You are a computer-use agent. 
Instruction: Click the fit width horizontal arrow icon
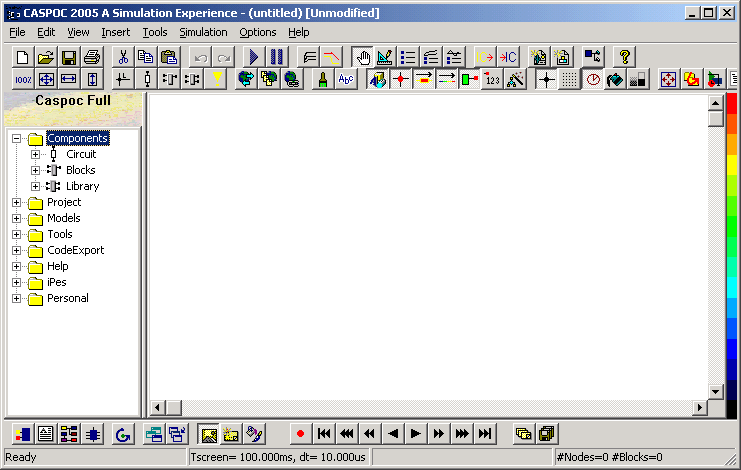click(x=69, y=79)
